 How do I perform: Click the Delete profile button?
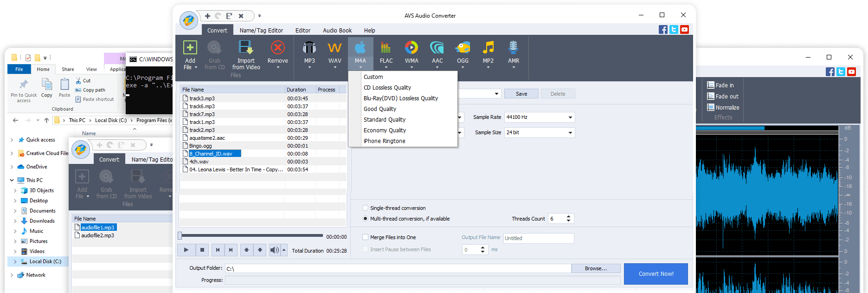(558, 94)
